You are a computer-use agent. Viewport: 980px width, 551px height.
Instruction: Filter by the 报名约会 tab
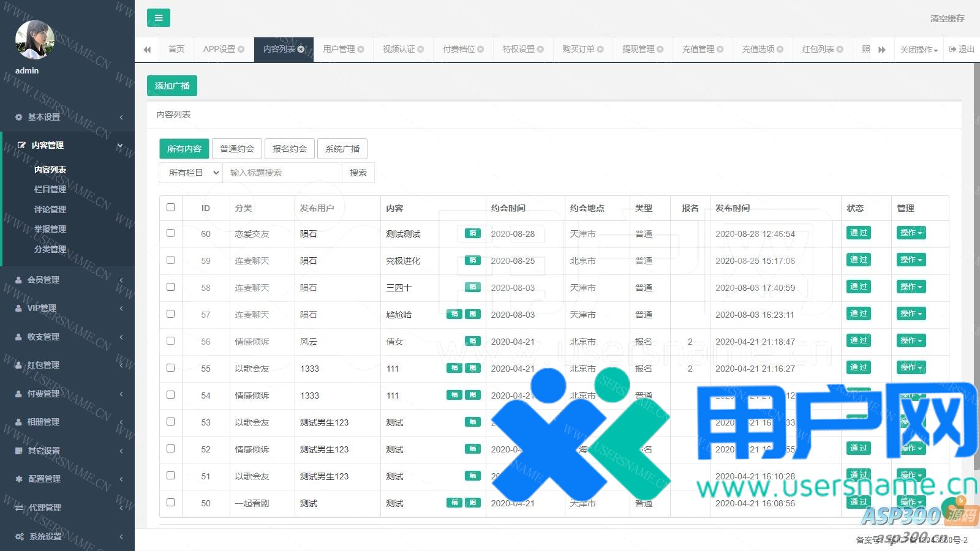click(289, 149)
